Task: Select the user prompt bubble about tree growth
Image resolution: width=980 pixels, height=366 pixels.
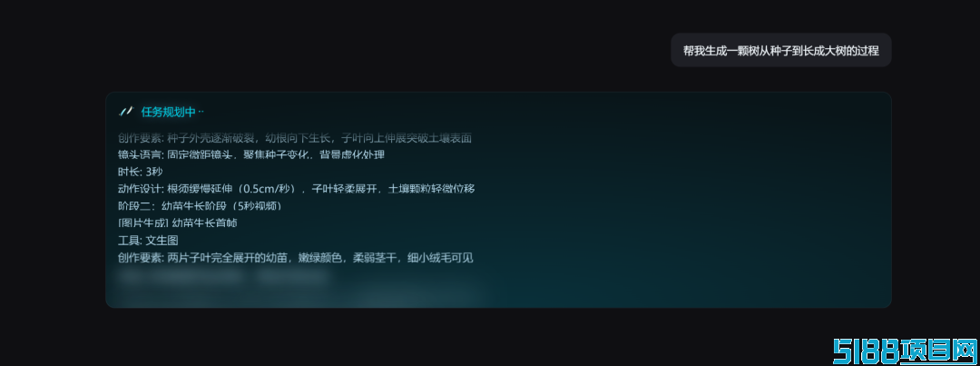Action: pos(780,50)
